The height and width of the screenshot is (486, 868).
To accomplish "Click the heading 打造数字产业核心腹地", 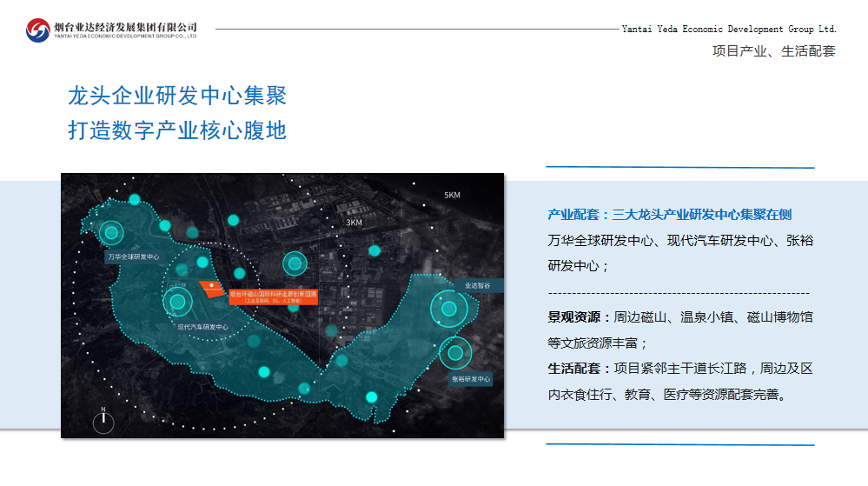I will [177, 130].
